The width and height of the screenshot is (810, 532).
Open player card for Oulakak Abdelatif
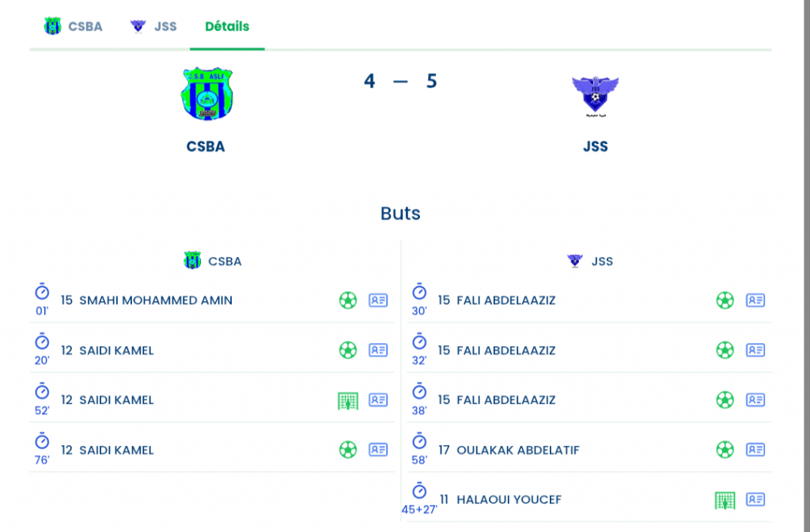(x=755, y=450)
